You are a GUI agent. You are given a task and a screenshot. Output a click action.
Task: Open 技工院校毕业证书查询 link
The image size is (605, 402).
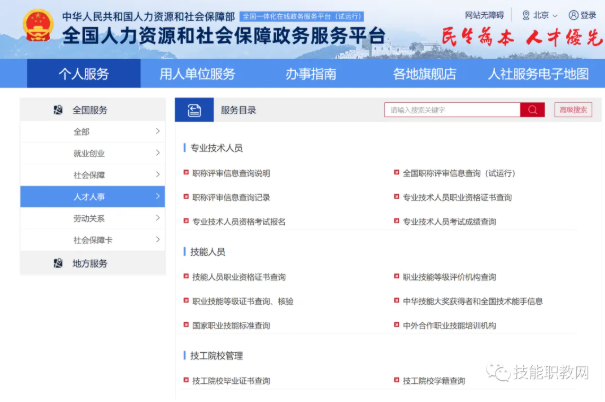click(x=231, y=380)
